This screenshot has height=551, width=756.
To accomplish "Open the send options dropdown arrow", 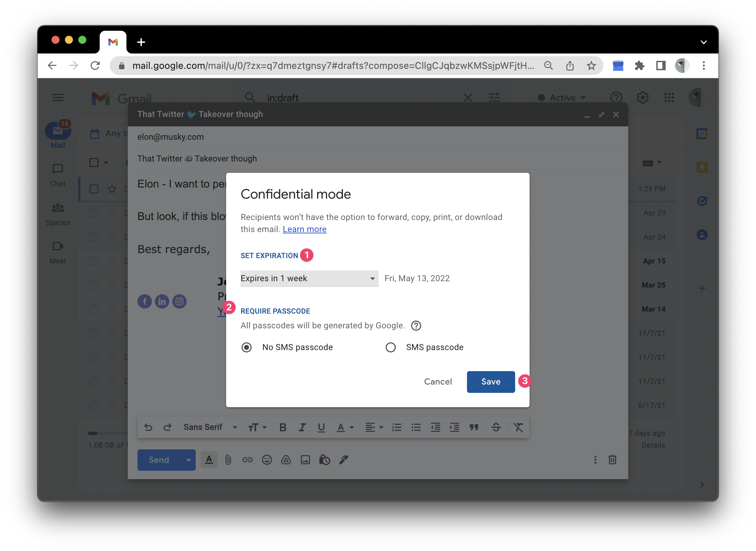I will coord(188,460).
